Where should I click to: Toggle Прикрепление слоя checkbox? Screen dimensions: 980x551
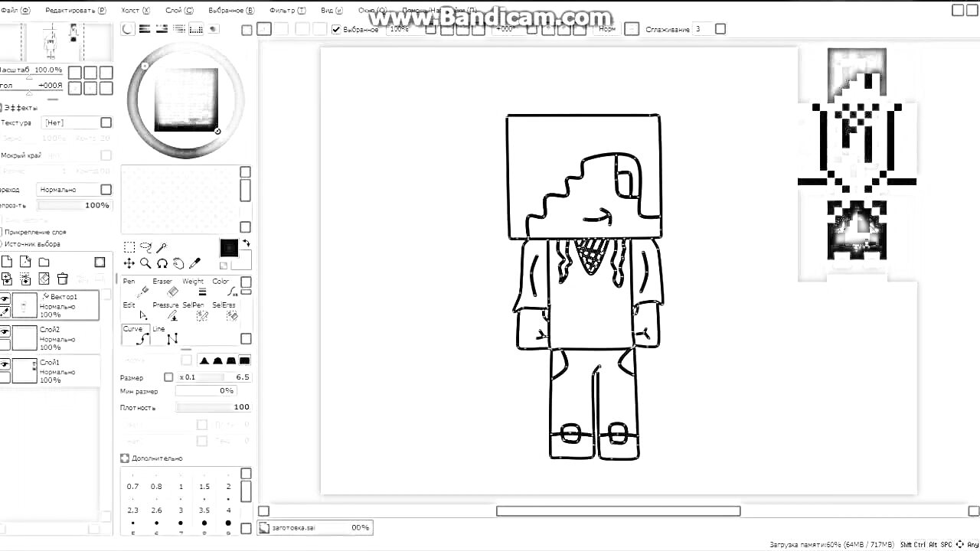coord(2,231)
